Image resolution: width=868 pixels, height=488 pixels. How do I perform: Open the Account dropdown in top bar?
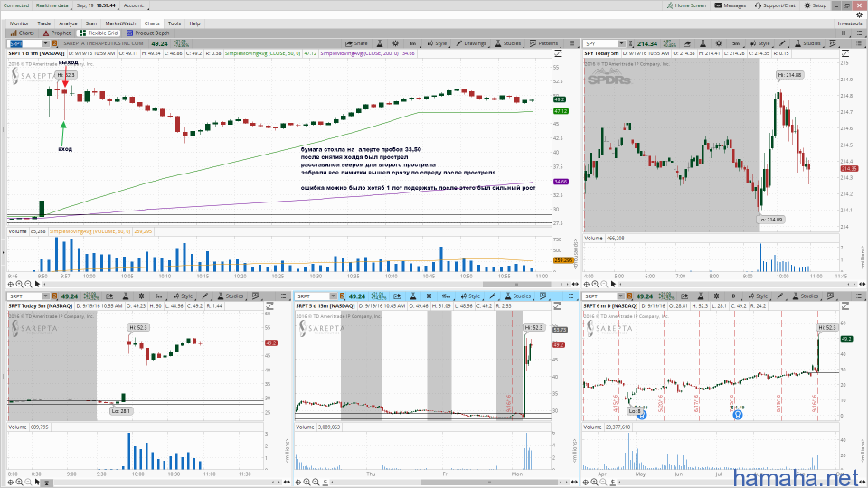point(134,5)
